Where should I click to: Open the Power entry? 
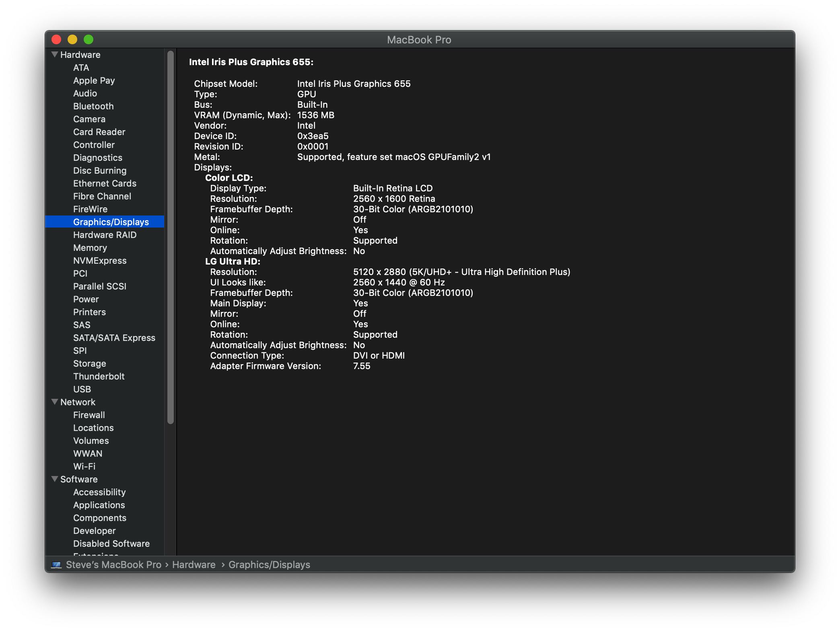click(x=86, y=299)
